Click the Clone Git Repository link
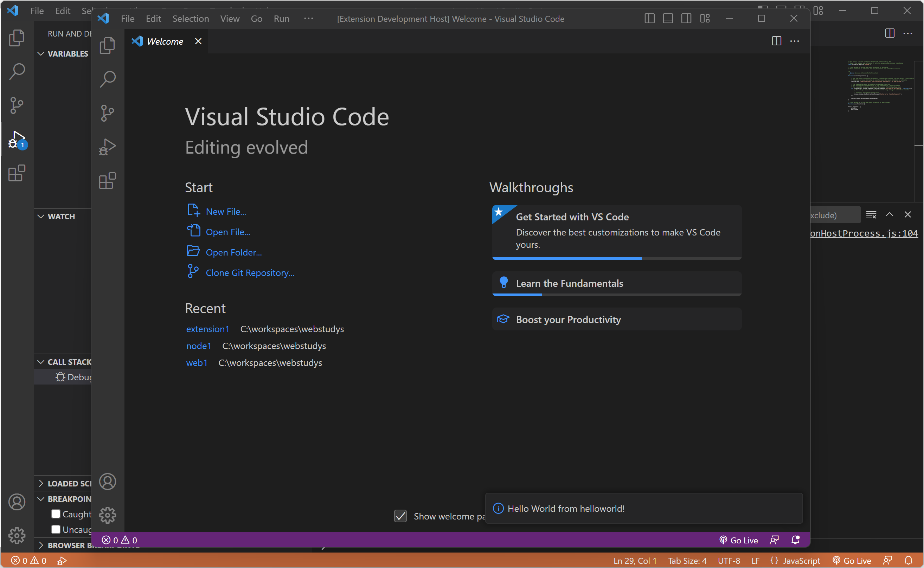924x568 pixels. tap(250, 273)
